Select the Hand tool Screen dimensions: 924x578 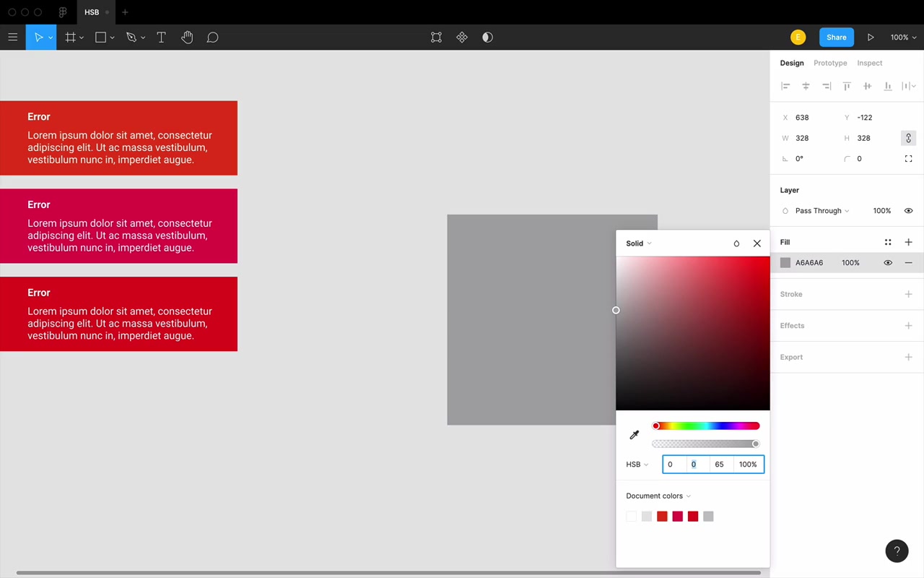click(187, 38)
